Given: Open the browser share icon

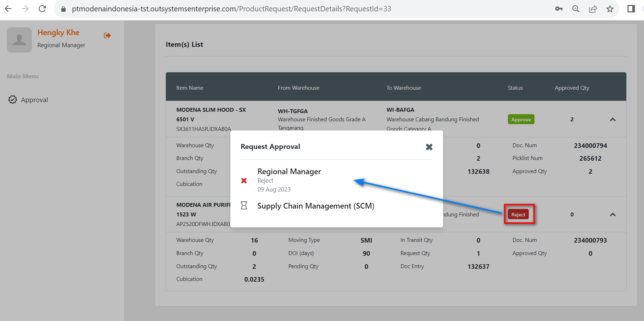Looking at the screenshot, I should pyautogui.click(x=593, y=9).
